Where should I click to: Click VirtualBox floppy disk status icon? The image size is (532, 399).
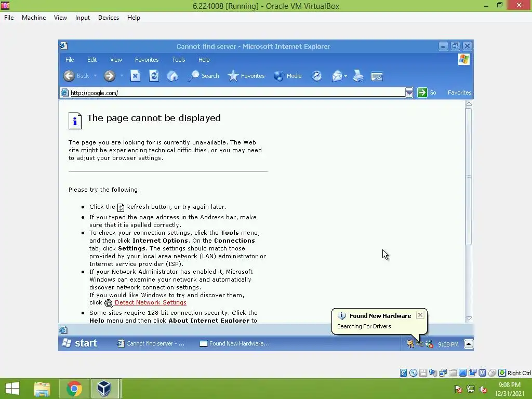(x=423, y=373)
